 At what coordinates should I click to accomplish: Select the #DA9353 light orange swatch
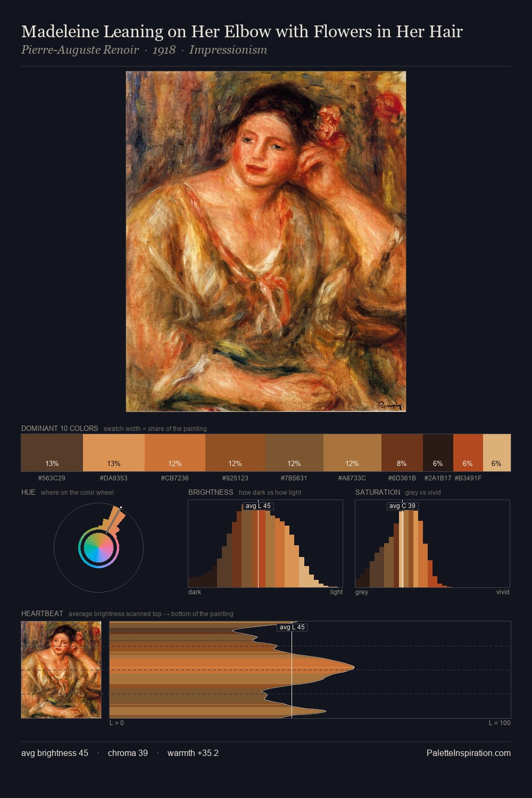(114, 453)
